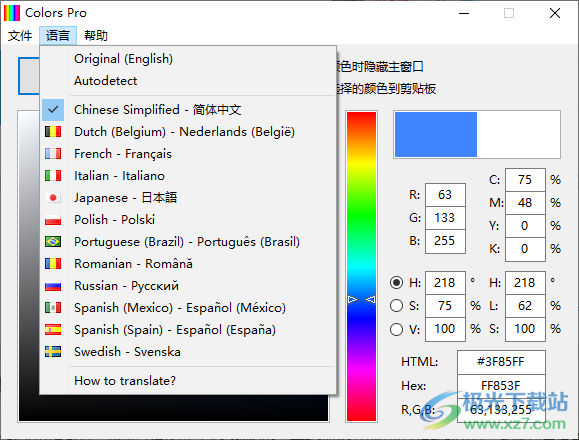
Task: Click the R value field
Action: click(x=445, y=195)
